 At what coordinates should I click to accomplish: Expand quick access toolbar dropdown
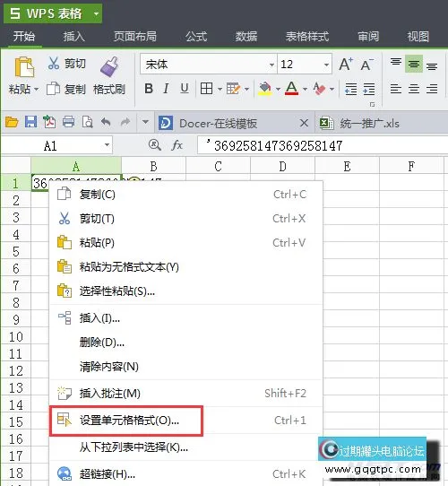click(x=145, y=122)
